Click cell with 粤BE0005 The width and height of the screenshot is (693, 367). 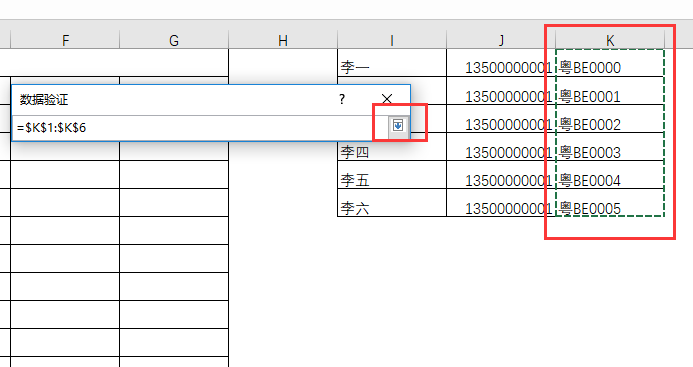(610, 203)
